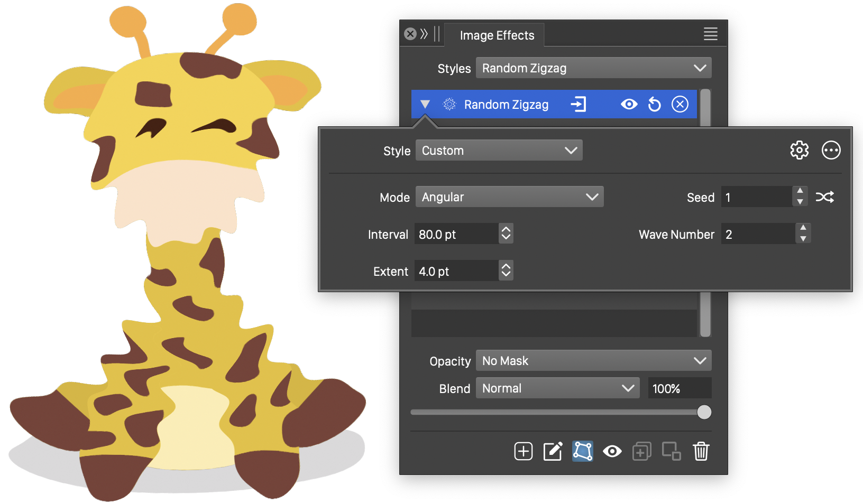Toggle the Random Zigzag eye visibility

[x=629, y=105]
